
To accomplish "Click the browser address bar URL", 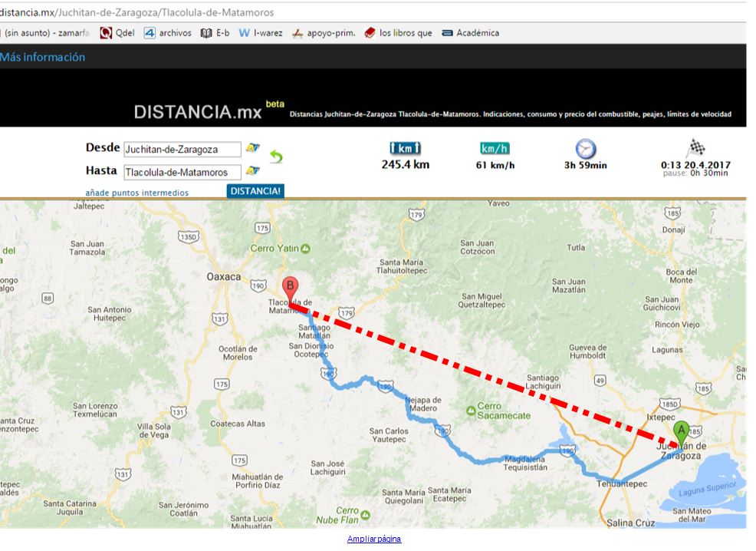I will [x=137, y=12].
